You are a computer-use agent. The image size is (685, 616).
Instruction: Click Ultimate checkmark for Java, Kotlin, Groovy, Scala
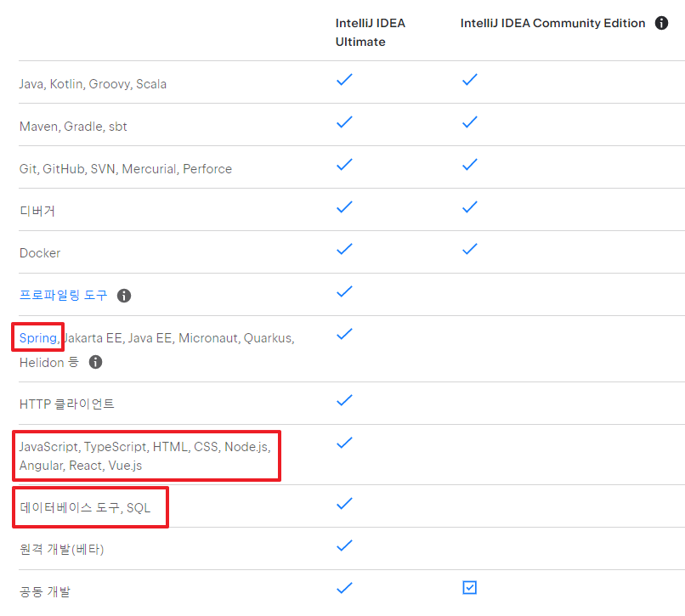point(344,80)
